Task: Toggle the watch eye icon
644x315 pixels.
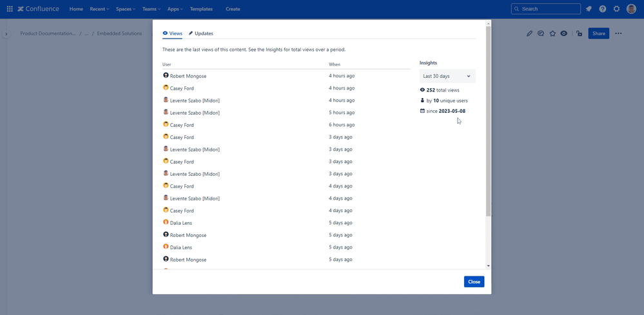Action: (x=564, y=33)
